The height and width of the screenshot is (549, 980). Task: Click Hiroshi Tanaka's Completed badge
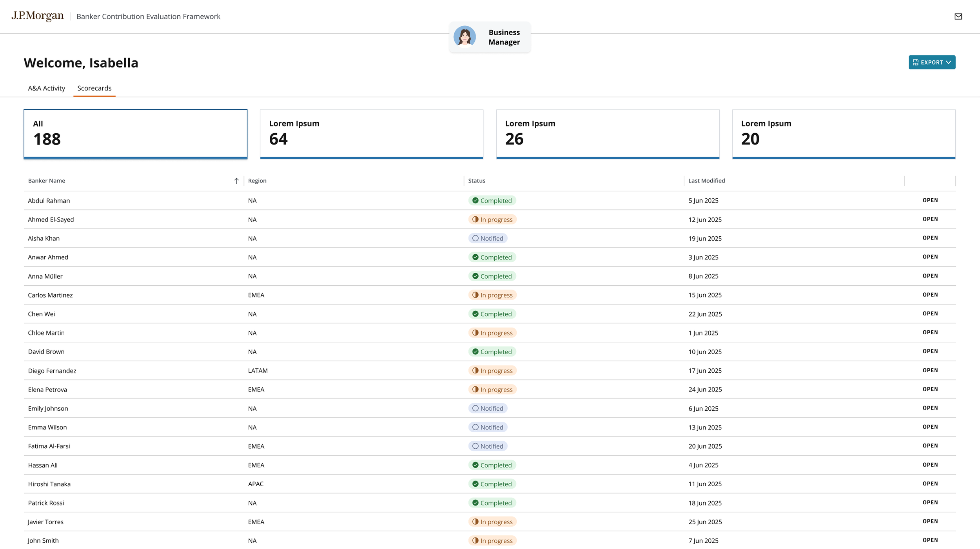(x=492, y=484)
